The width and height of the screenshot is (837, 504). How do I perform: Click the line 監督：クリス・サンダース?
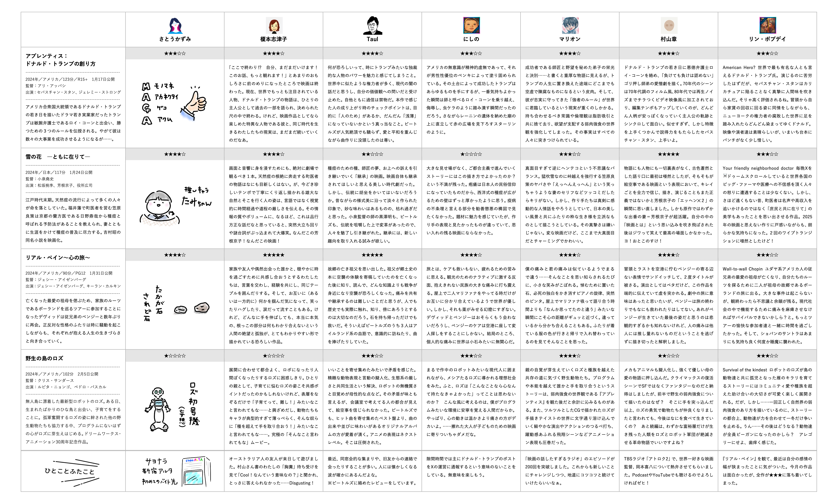click(50, 380)
